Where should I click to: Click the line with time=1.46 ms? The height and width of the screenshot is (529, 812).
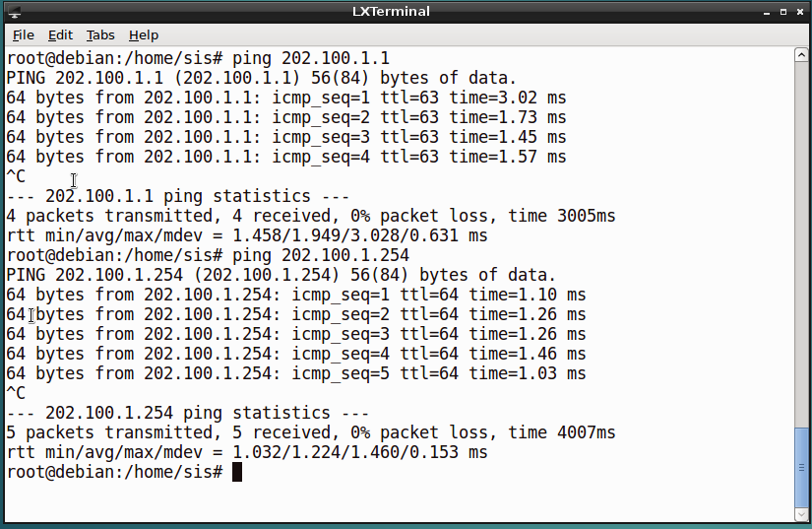296,354
